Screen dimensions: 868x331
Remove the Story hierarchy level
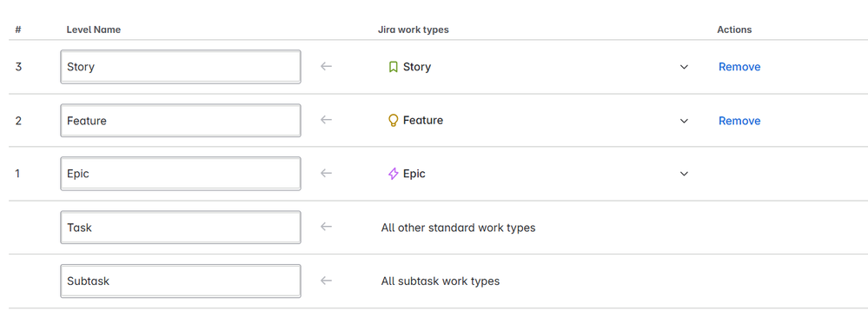[x=739, y=67]
